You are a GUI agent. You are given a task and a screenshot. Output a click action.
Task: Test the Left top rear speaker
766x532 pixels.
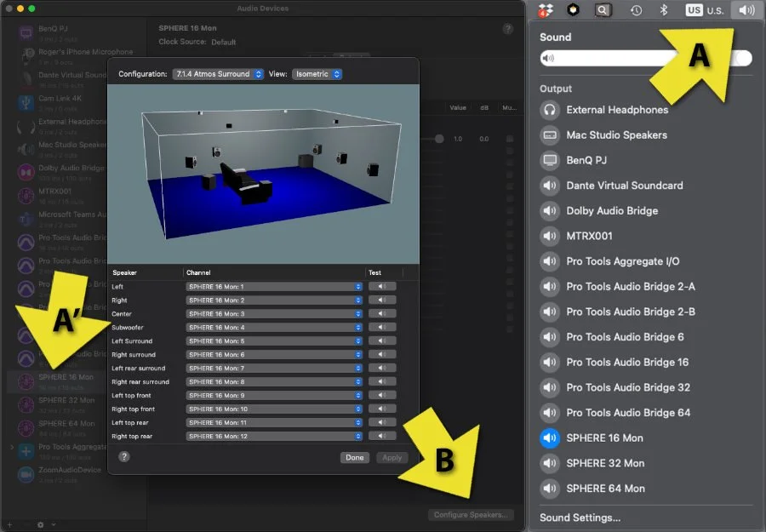pyautogui.click(x=382, y=422)
